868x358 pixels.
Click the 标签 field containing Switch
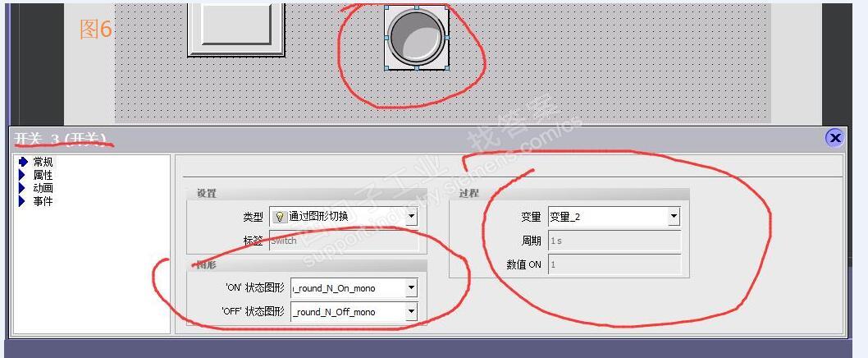tap(344, 241)
